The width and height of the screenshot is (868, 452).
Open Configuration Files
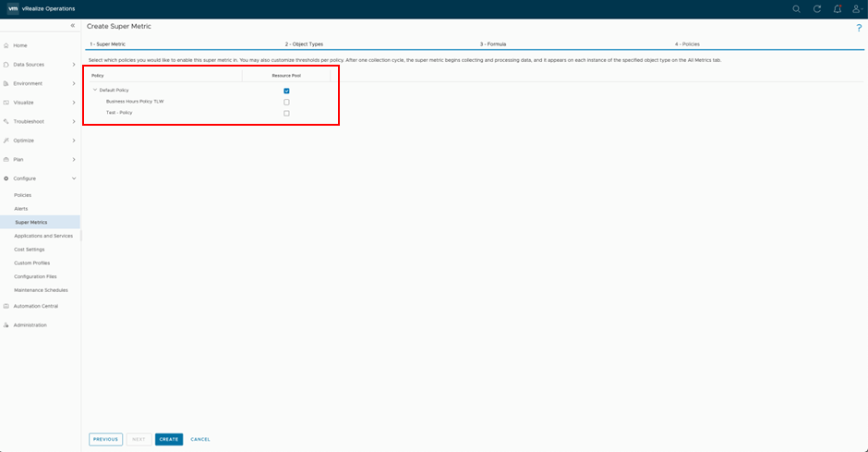pos(35,276)
